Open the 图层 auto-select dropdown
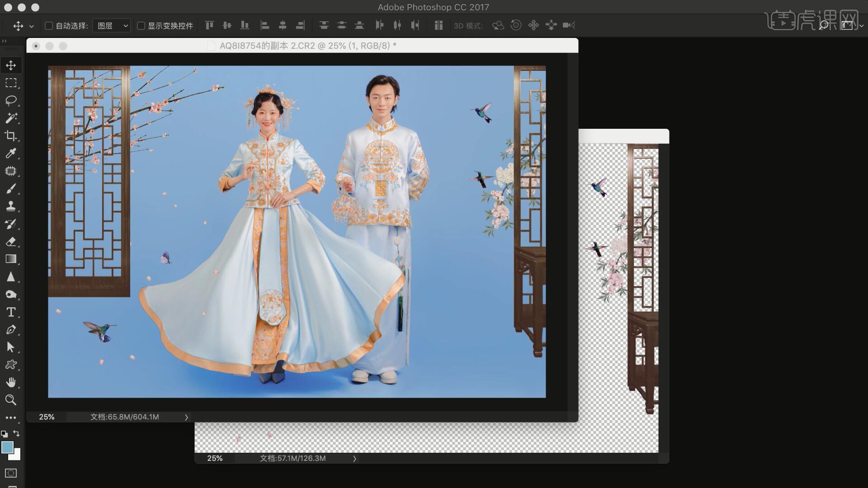 [112, 26]
